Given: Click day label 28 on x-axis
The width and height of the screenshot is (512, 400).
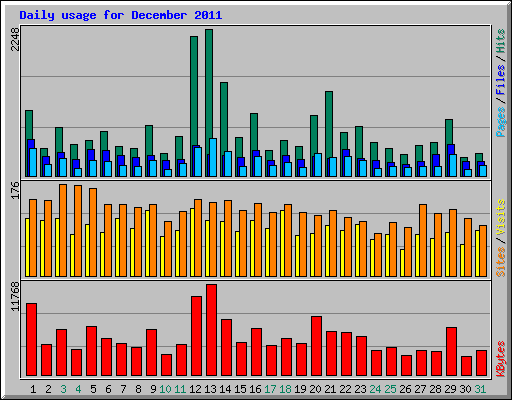Looking at the screenshot, I should point(435,389).
